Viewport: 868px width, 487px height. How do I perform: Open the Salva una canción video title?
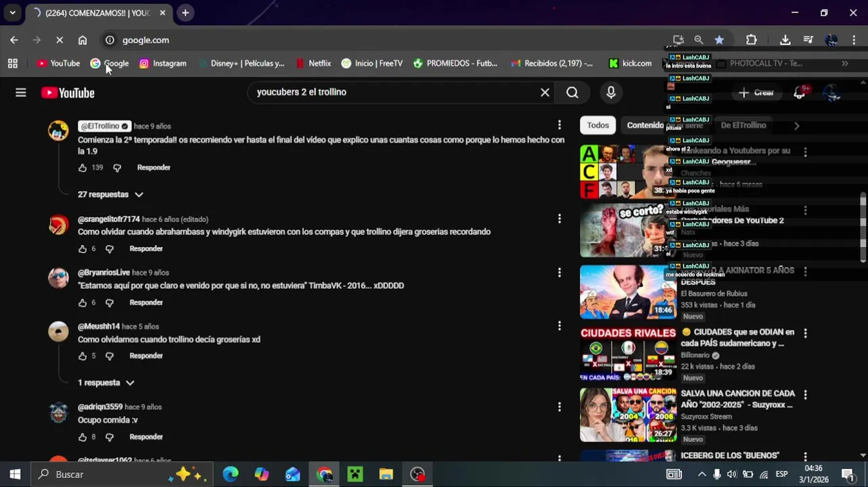pos(737,399)
